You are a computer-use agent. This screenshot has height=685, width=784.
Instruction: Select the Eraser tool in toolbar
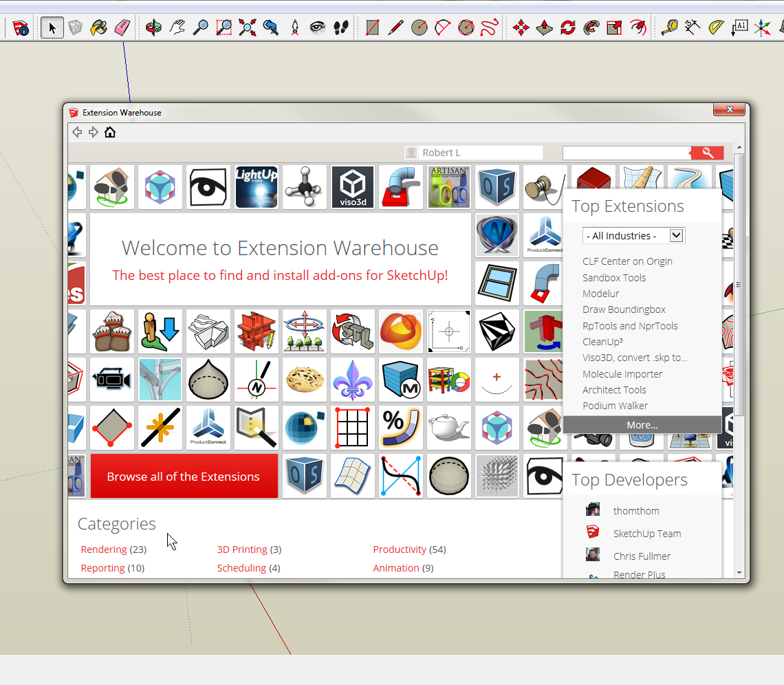click(x=122, y=28)
